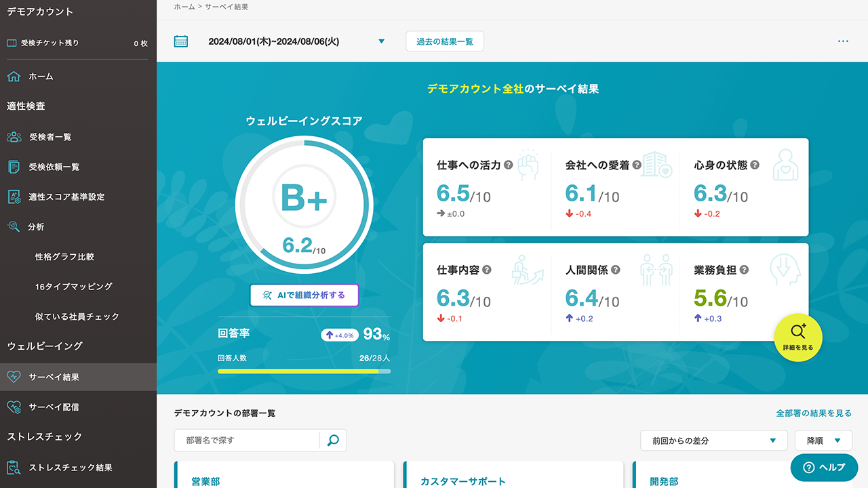The height and width of the screenshot is (488, 868).
Task: Open the 詳細を見る circular magnifier button
Action: coord(798,337)
